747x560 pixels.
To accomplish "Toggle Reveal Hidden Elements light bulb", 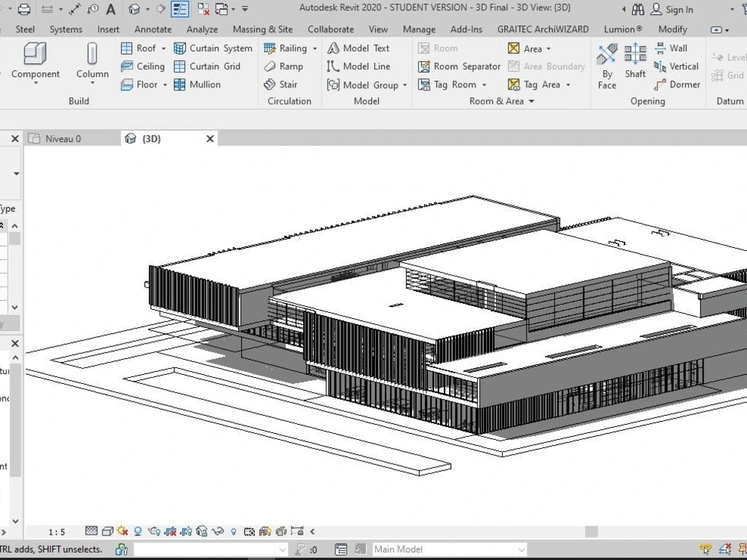I will tap(233, 531).
